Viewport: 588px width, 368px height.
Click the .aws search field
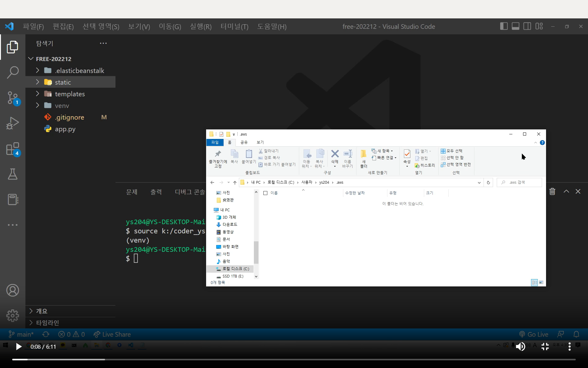519,182
